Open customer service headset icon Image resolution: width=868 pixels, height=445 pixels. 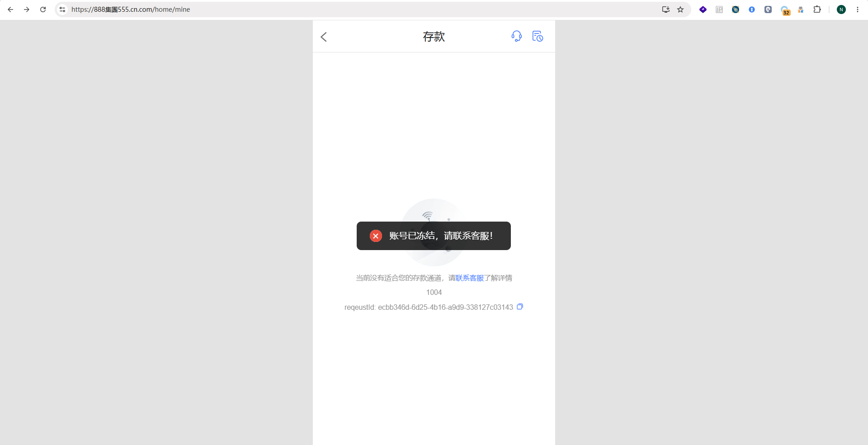click(516, 36)
